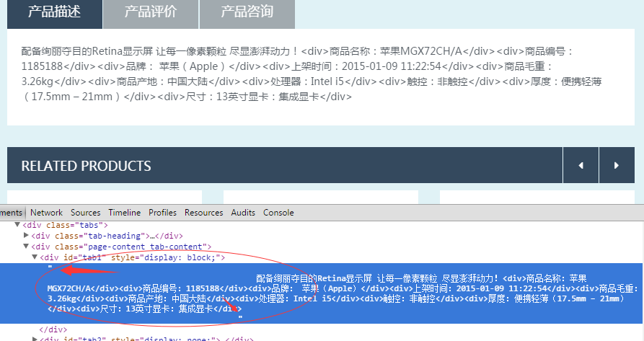
Task: Switch to the 产品评价 tab
Action: 151,13
